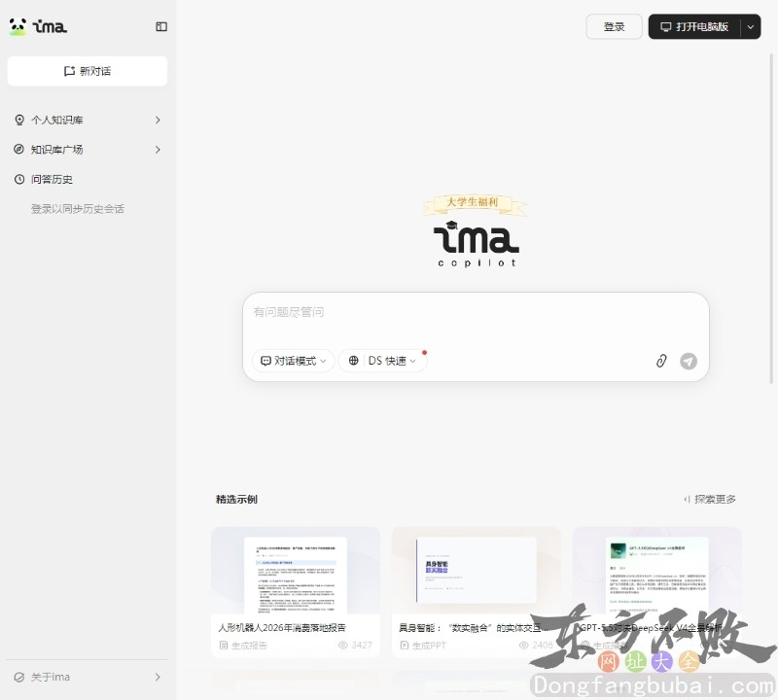This screenshot has width=778, height=700.
Task: Toggle the web search globe icon
Action: [353, 361]
